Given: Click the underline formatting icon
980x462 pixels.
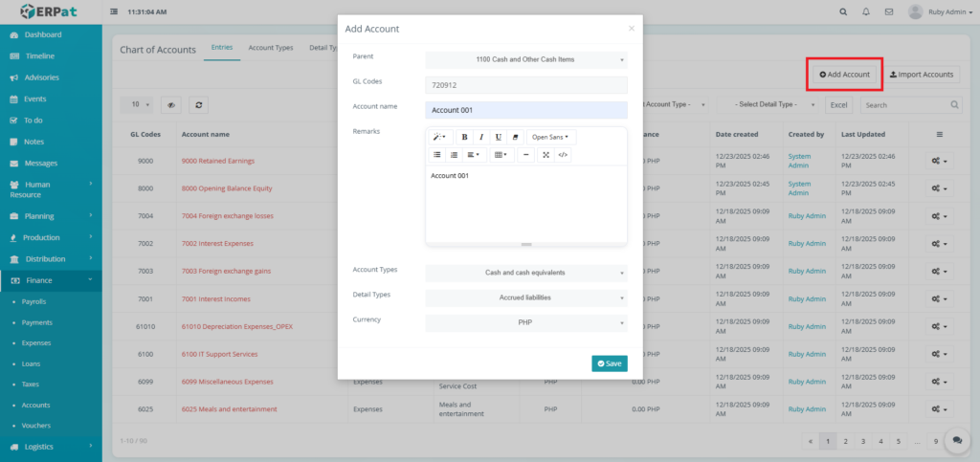Looking at the screenshot, I should tap(498, 137).
